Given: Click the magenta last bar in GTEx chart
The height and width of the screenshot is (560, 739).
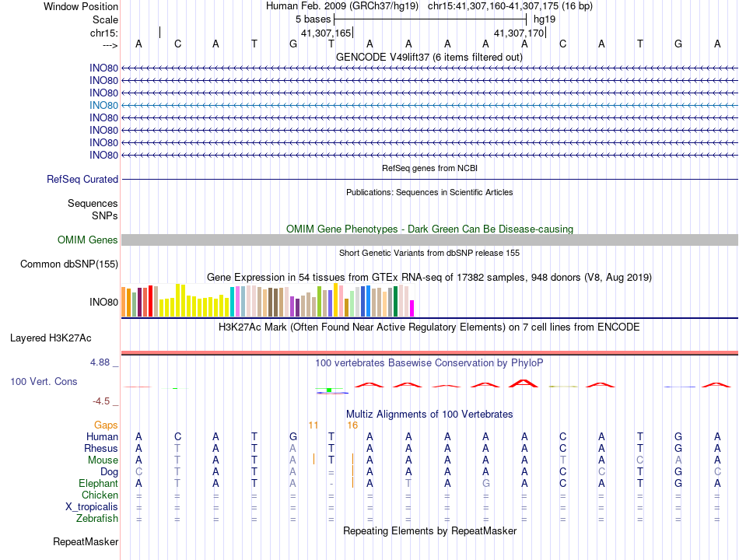Looking at the screenshot, I should (x=412, y=308).
